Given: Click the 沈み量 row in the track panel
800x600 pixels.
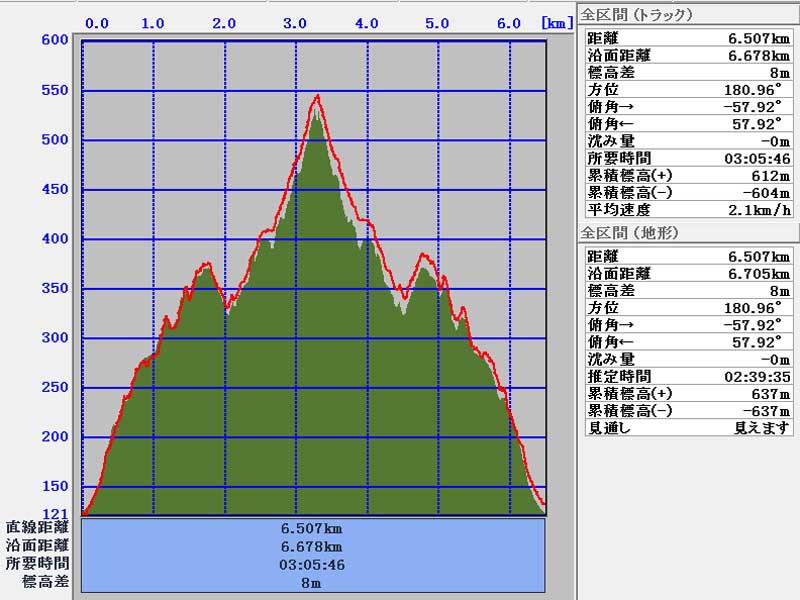Looking at the screenshot, I should tap(688, 141).
